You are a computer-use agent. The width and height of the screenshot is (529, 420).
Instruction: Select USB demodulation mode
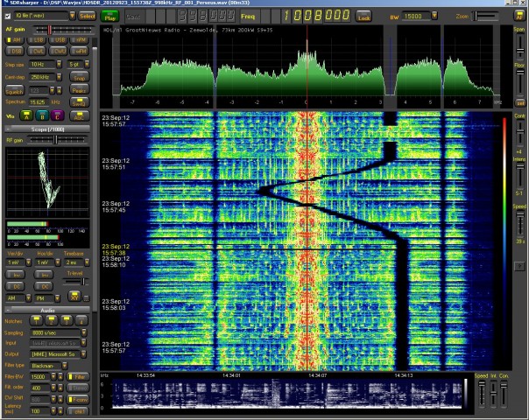pos(58,40)
